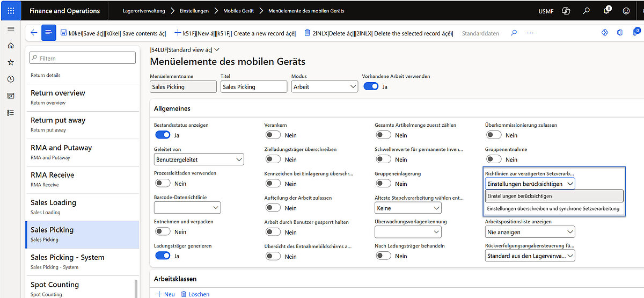Go to Home icon in sidebar

pyautogui.click(x=11, y=46)
